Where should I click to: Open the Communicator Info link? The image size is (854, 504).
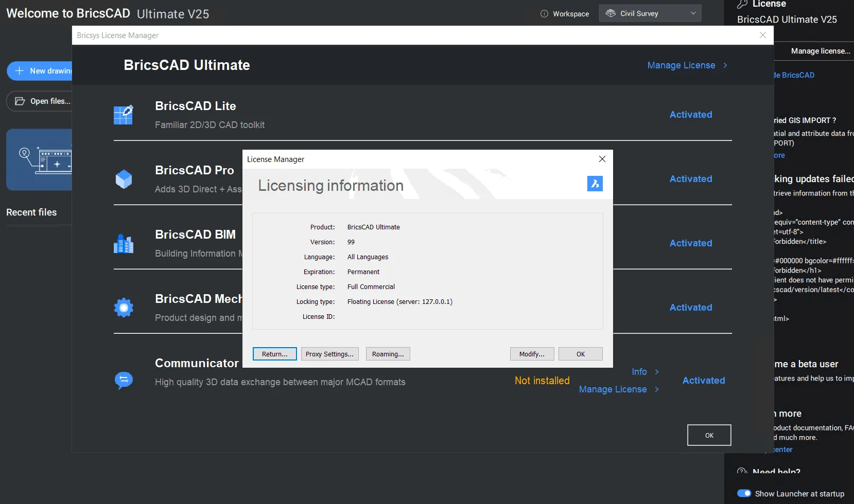click(639, 372)
